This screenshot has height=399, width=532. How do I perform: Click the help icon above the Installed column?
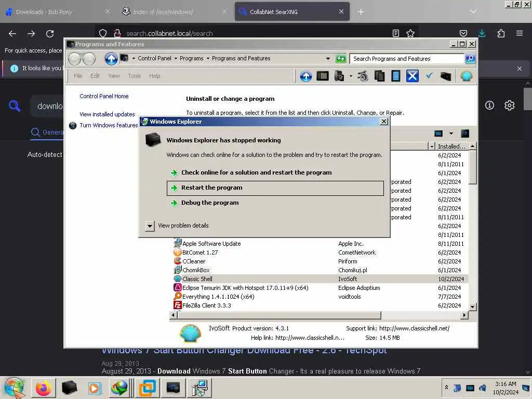point(465,134)
